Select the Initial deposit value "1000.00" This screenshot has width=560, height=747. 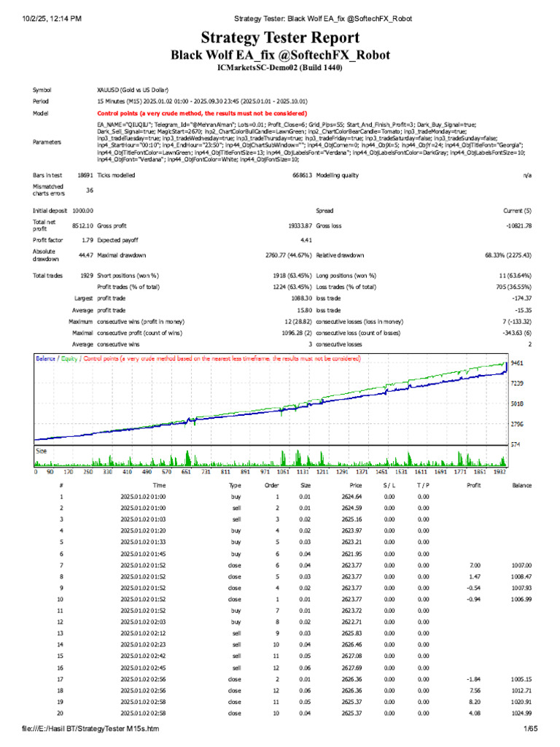pos(83,211)
